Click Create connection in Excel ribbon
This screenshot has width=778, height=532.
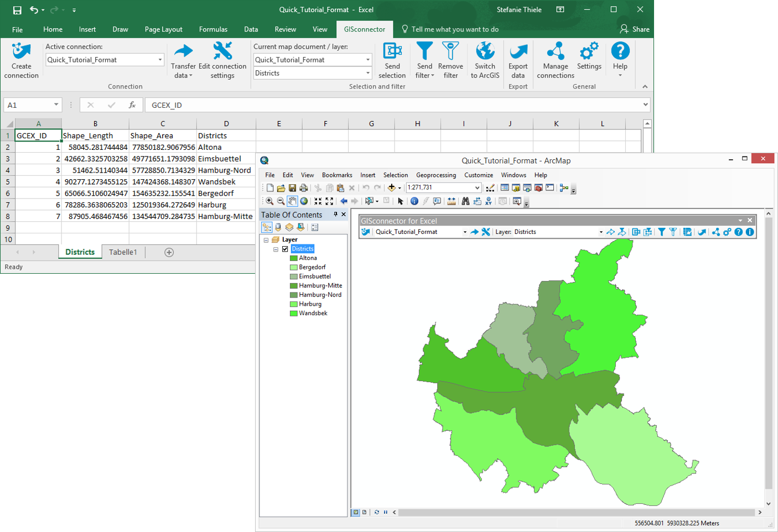(x=21, y=61)
